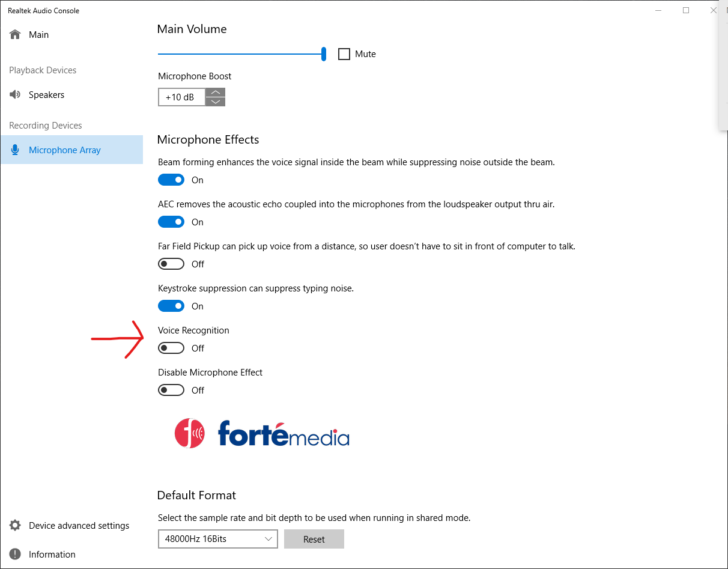This screenshot has height=569, width=728.
Task: Check the Mute checkbox
Action: [344, 54]
